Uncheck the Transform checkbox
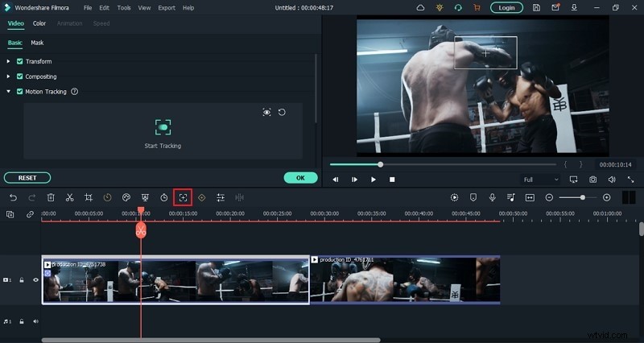The width and height of the screenshot is (644, 343). (x=19, y=61)
